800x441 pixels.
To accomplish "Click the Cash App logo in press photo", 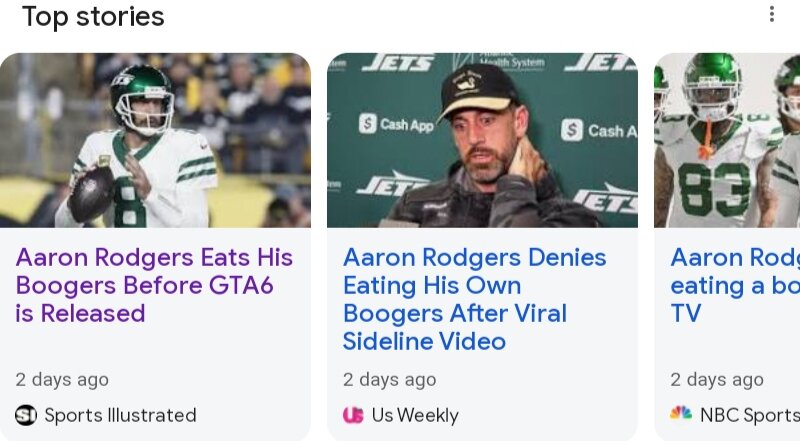I will pos(397,125).
